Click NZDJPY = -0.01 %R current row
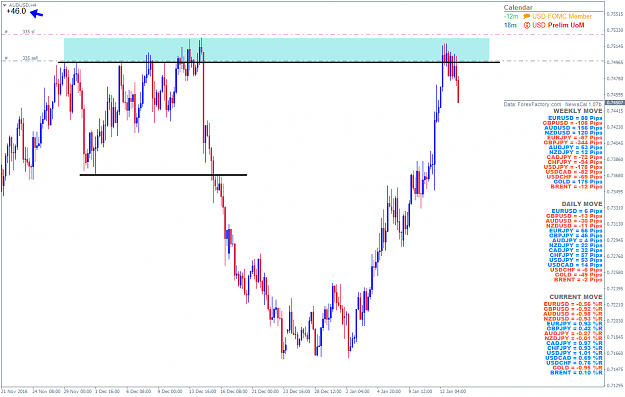Screen dimensions: 625x397 574,338
